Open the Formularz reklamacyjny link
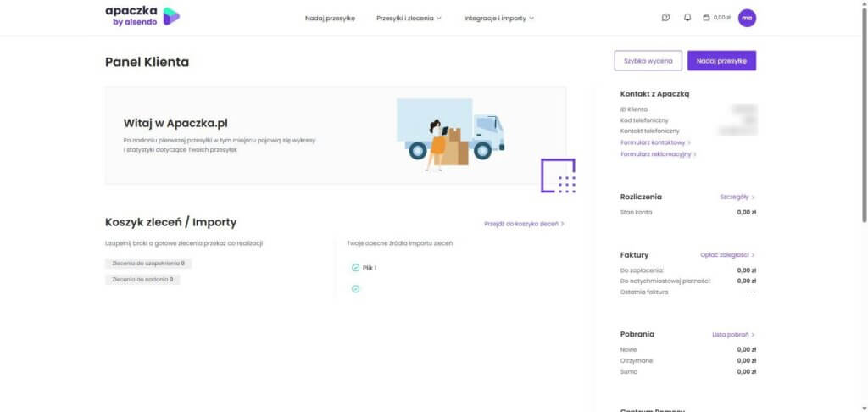This screenshot has height=412, width=868. (x=658, y=154)
